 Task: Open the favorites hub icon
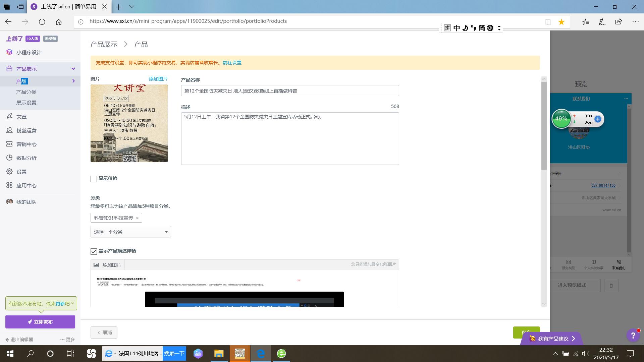pyautogui.click(x=585, y=22)
